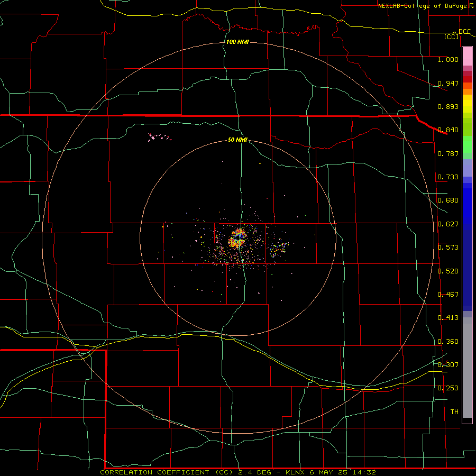476x476 pixels.
Task: Pick the gray swatch at the color bar bottom
Action: click(x=467, y=368)
